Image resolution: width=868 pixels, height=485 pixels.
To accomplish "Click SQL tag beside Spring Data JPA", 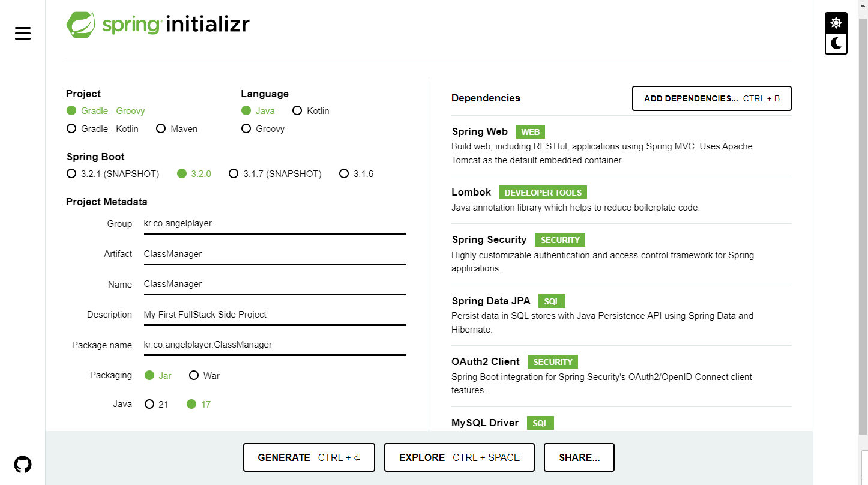I will tap(552, 301).
